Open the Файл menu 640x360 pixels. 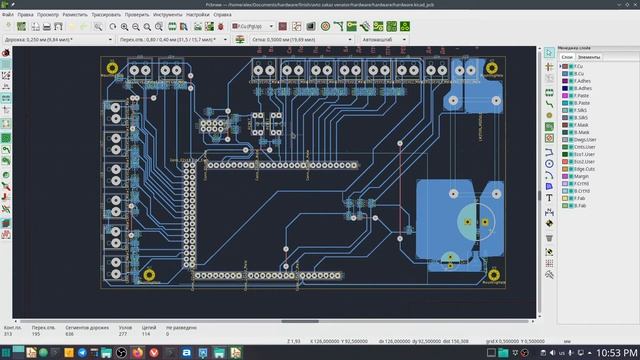pyautogui.click(x=8, y=14)
